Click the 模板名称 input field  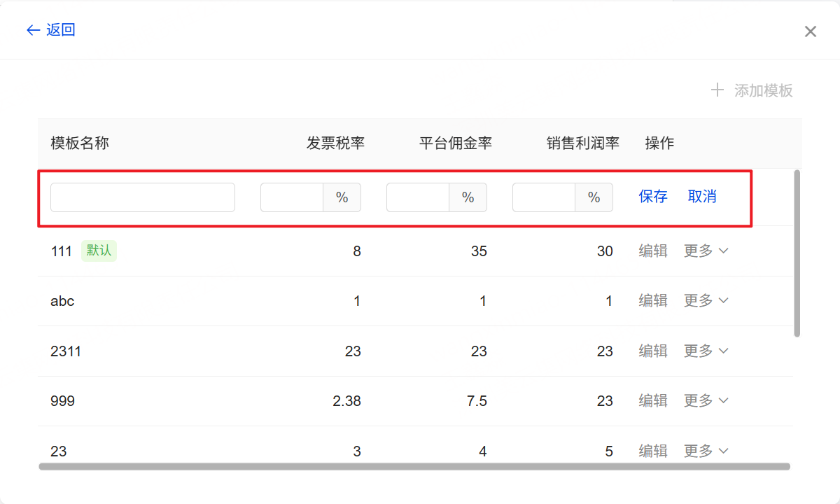[143, 197]
